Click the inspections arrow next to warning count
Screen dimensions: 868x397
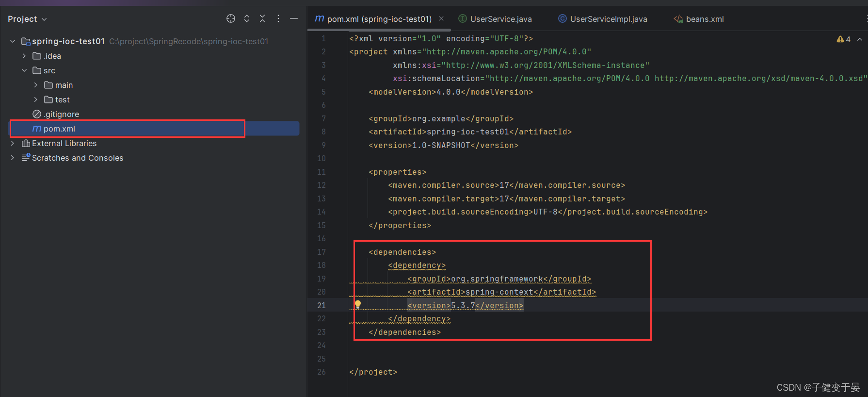point(860,39)
